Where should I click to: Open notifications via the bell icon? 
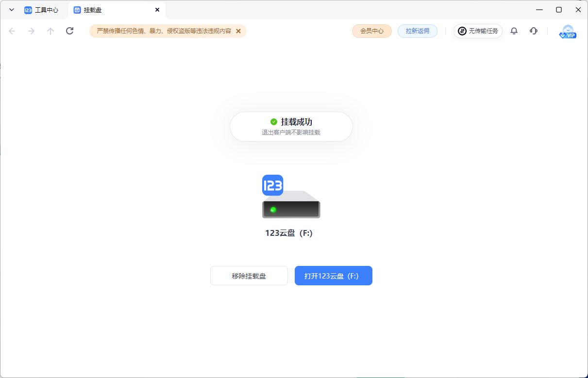pos(514,31)
